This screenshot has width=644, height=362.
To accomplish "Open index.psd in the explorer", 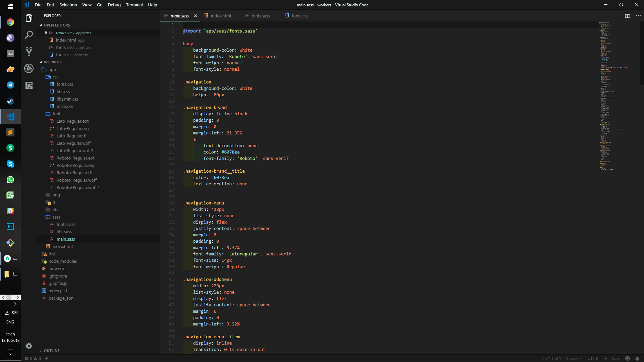I will coord(58,291).
